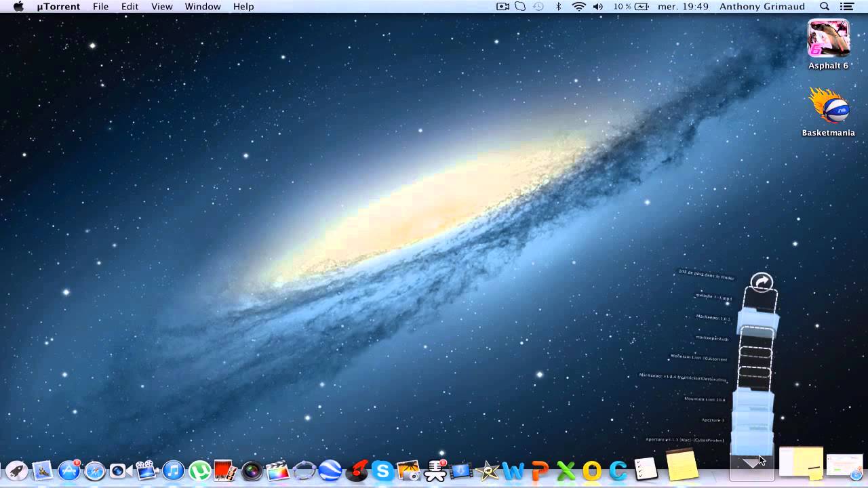Screen dimensions: 868x488
Task: Open Microsoft PowerPoint from the Dock
Action: click(x=540, y=470)
